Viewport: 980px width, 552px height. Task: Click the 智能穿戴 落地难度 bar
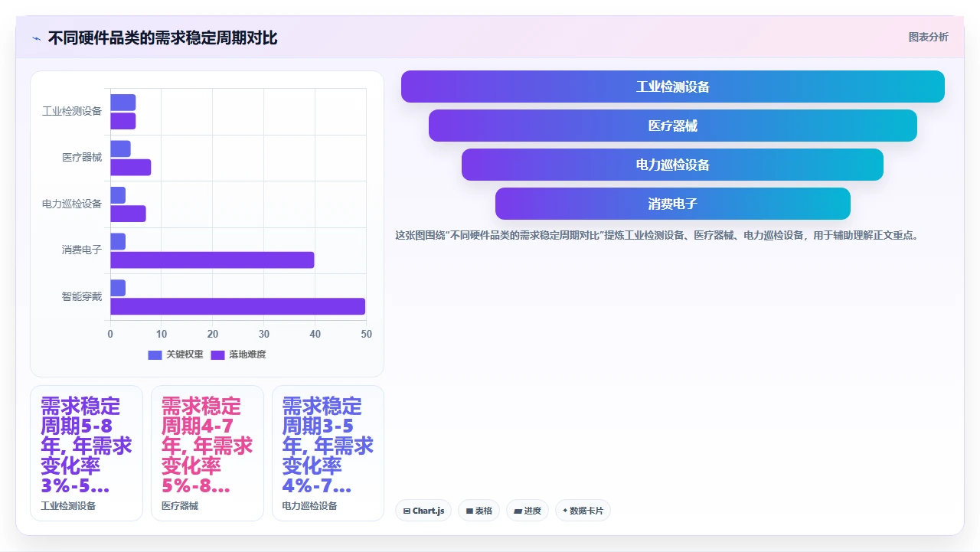pos(237,306)
